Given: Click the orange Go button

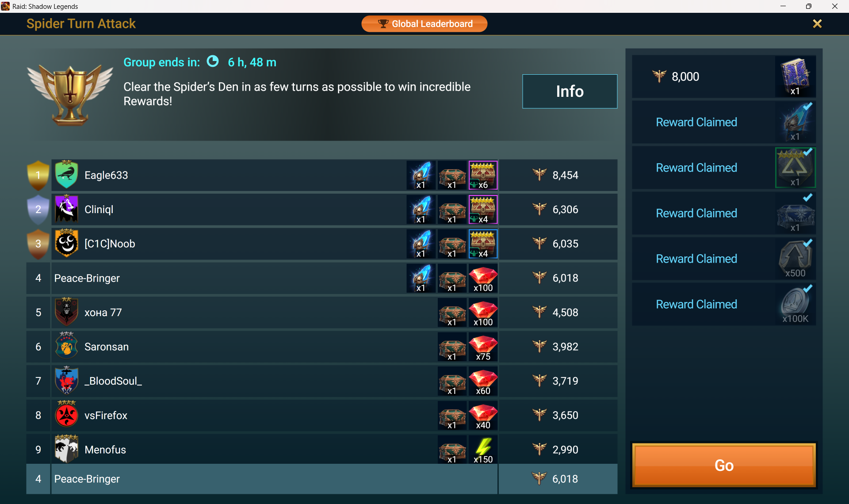Looking at the screenshot, I should tap(724, 465).
